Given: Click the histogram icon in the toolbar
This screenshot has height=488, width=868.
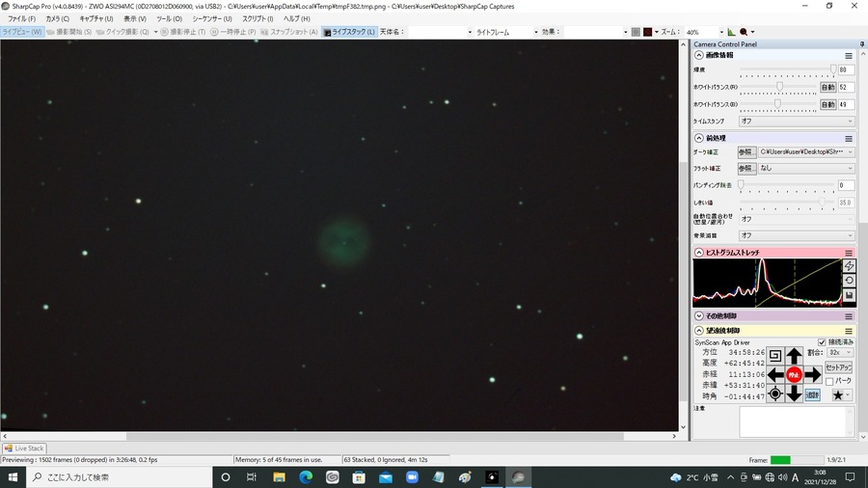Looking at the screenshot, I should [x=731, y=32].
